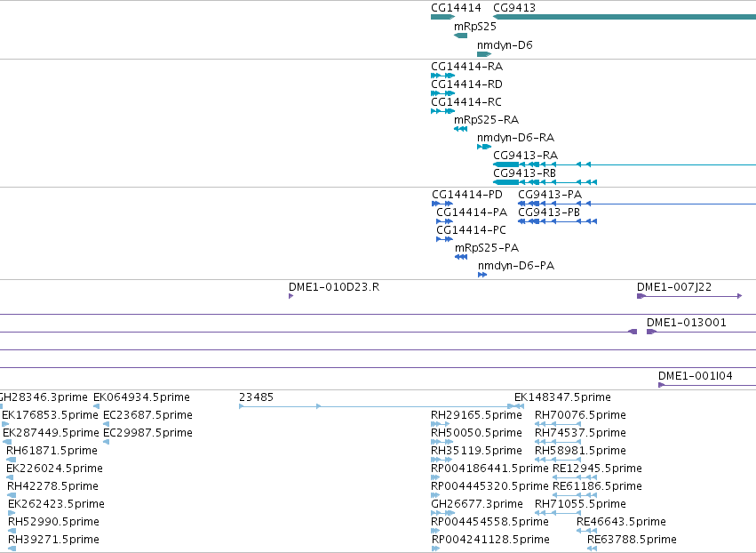The image size is (756, 553).
Task: Click the DME1-007J22 feature line
Action: tap(689, 296)
